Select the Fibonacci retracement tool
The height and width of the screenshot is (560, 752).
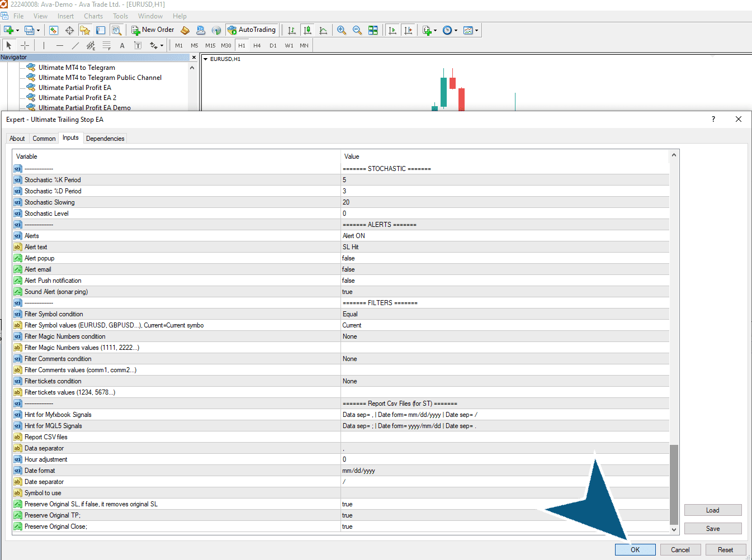click(x=106, y=46)
